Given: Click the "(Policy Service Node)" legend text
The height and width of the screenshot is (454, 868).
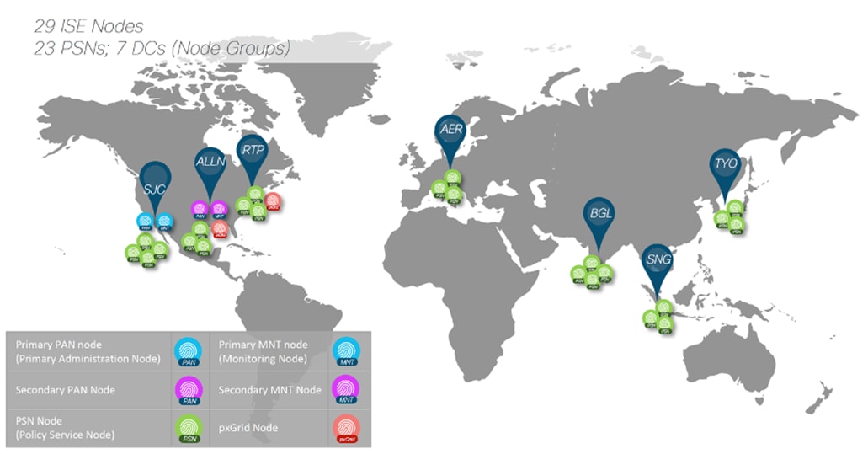Looking at the screenshot, I should (x=66, y=435).
